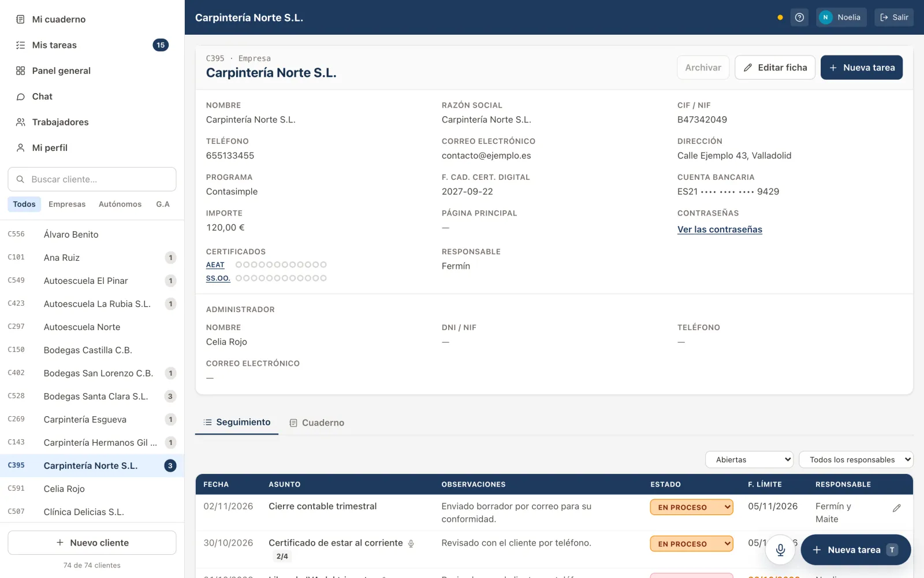Viewport: 924px width, 578px height.
Task: Tap the floating microphone button
Action: [780, 550]
